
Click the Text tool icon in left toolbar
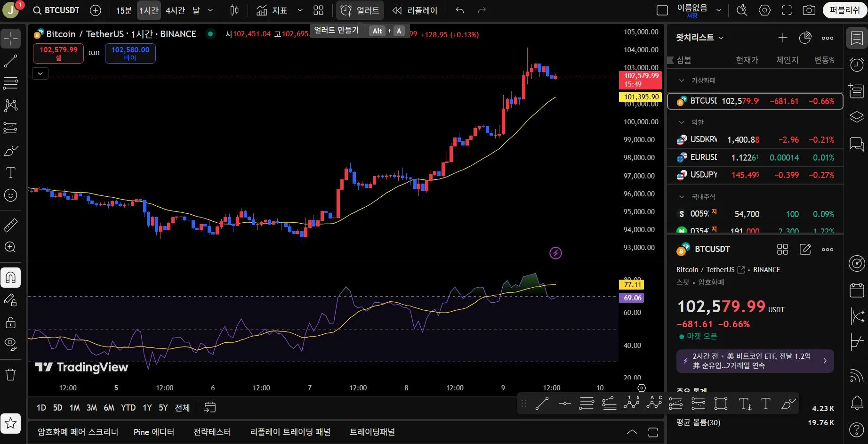click(x=10, y=173)
